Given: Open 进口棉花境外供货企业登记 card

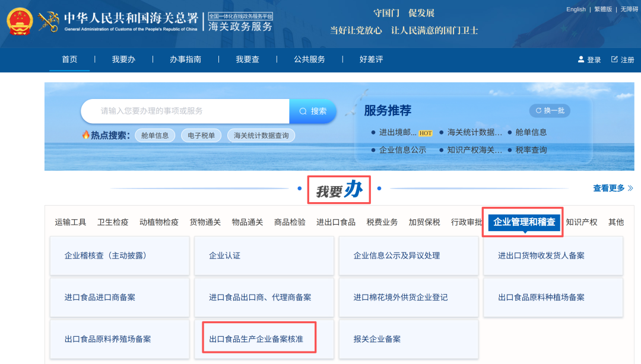Looking at the screenshot, I should 409,298.
